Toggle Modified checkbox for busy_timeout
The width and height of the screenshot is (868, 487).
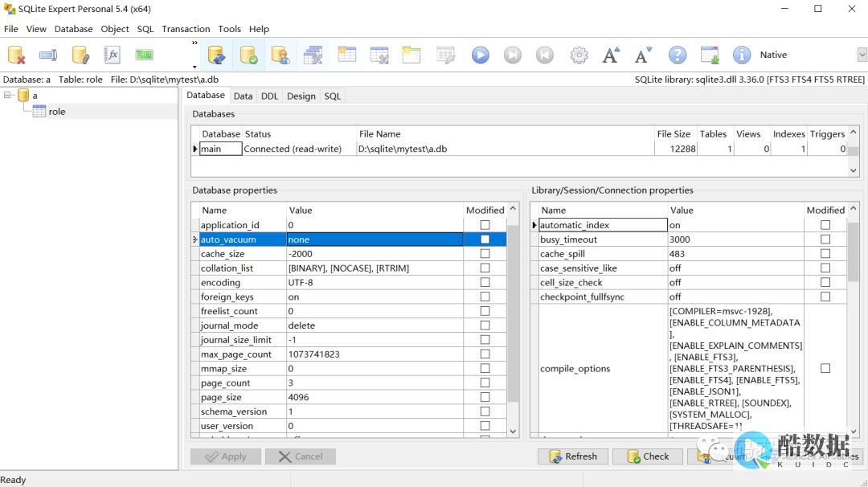tap(825, 239)
